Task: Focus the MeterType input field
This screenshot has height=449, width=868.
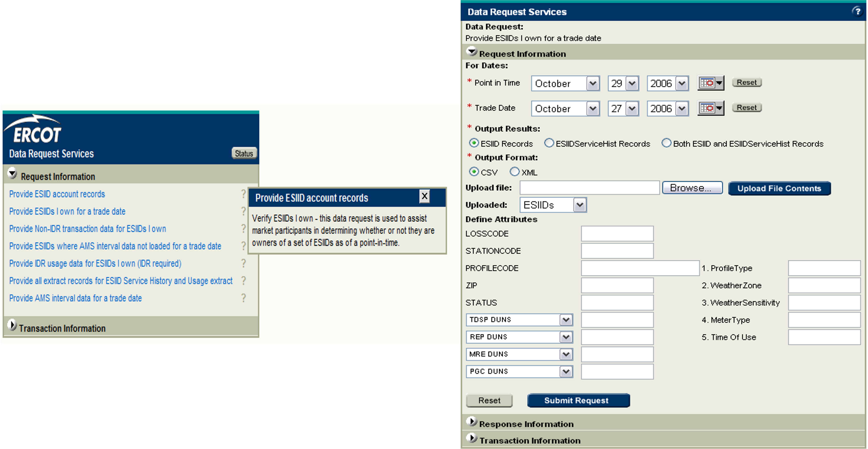Action: point(824,320)
